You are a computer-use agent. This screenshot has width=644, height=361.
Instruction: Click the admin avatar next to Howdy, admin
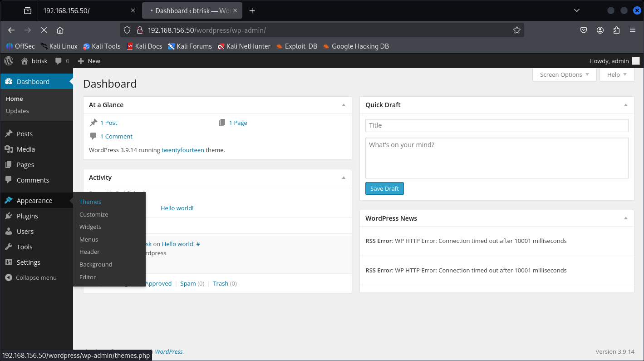point(635,61)
